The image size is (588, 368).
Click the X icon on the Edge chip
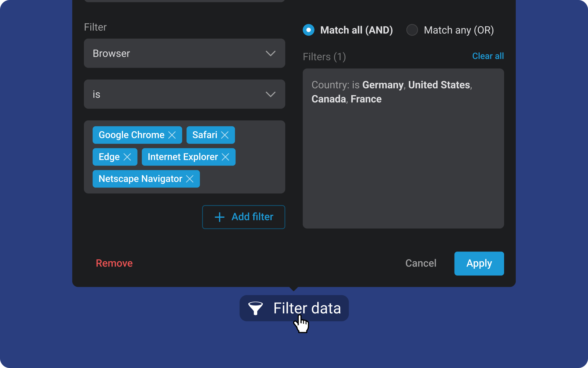click(128, 157)
